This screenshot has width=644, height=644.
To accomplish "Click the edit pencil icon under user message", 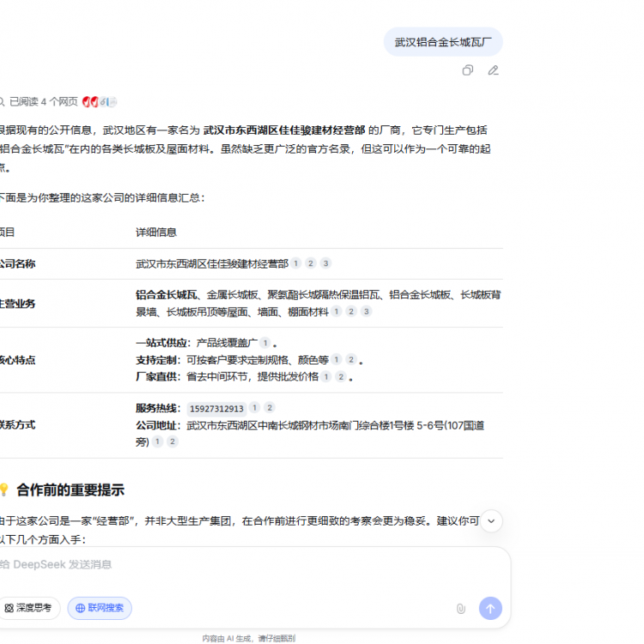I will pyautogui.click(x=493, y=70).
